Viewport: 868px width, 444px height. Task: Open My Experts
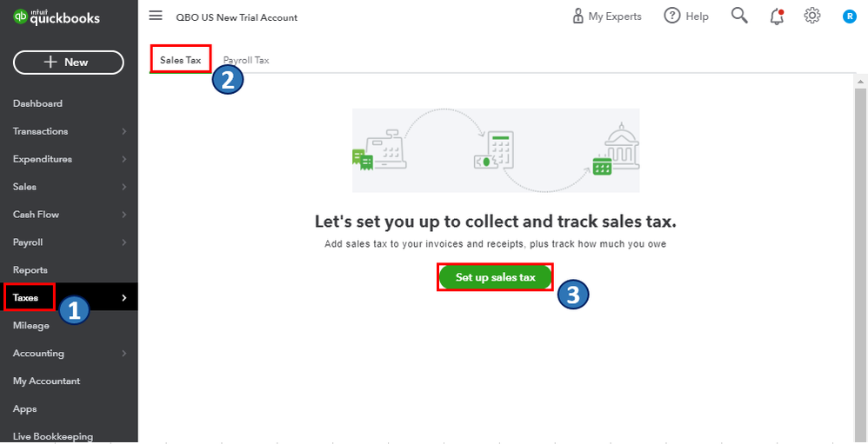(607, 16)
